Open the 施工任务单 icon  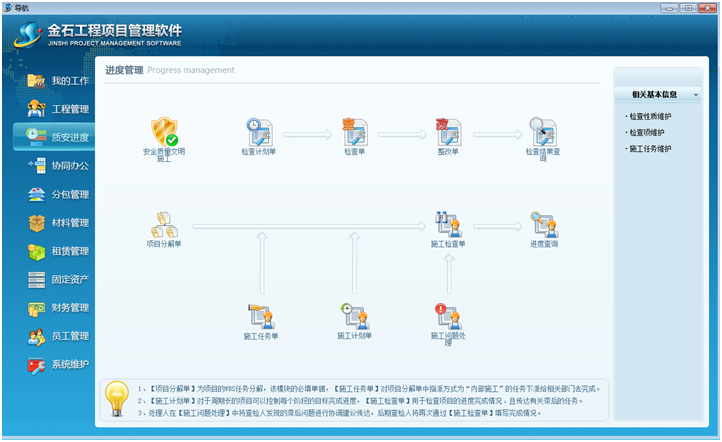pyautogui.click(x=261, y=317)
